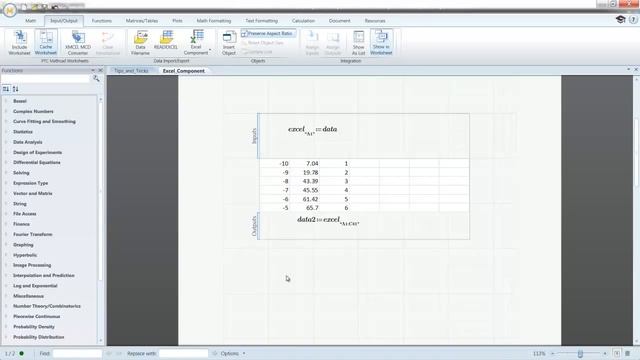Open the Excel Component dropdown arrow
Screen dimensions: 640x360
point(211,50)
